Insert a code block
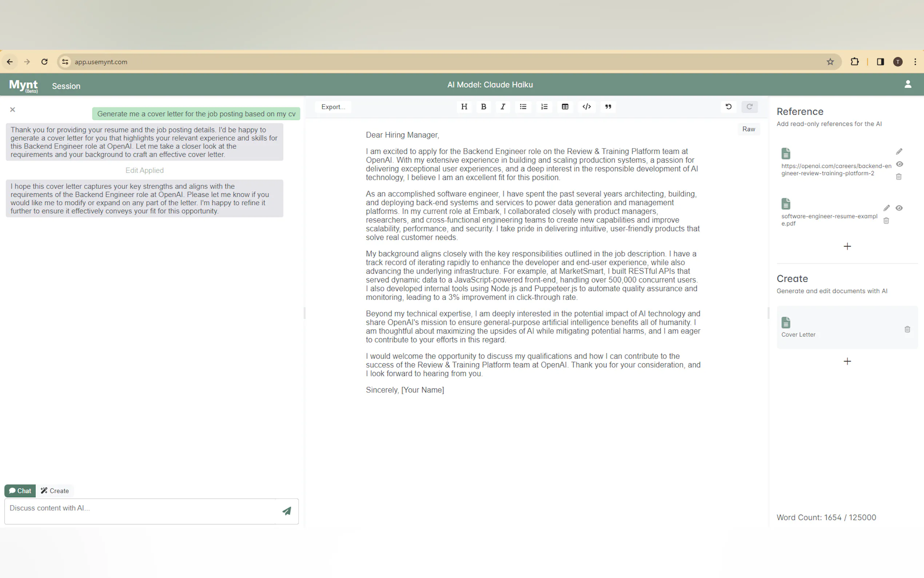924x578 pixels. pyautogui.click(x=587, y=107)
